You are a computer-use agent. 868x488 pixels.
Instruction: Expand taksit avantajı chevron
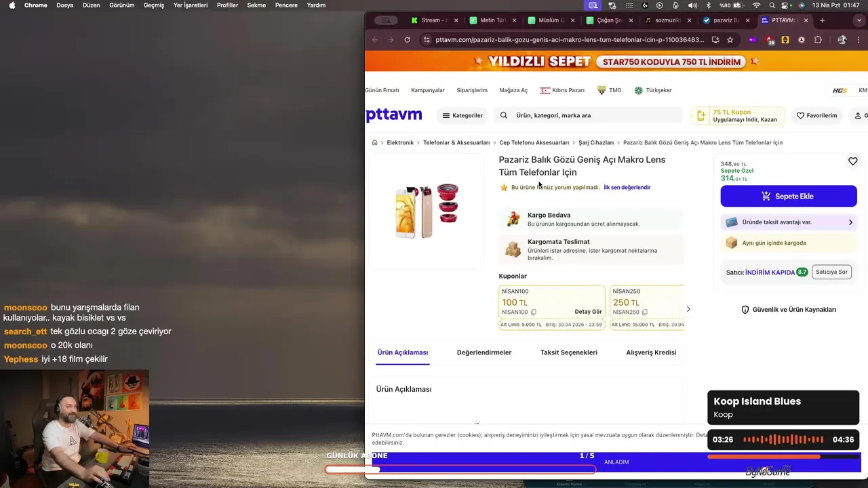point(850,222)
